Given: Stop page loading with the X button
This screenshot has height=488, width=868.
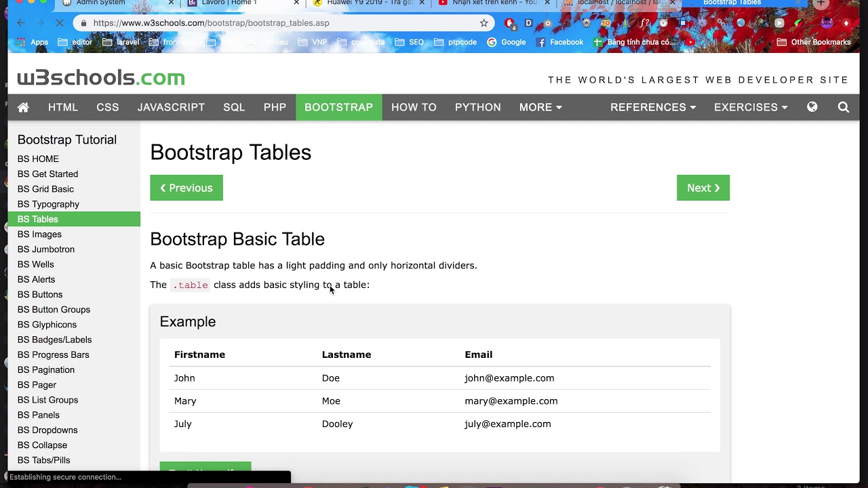Looking at the screenshot, I should click(59, 23).
